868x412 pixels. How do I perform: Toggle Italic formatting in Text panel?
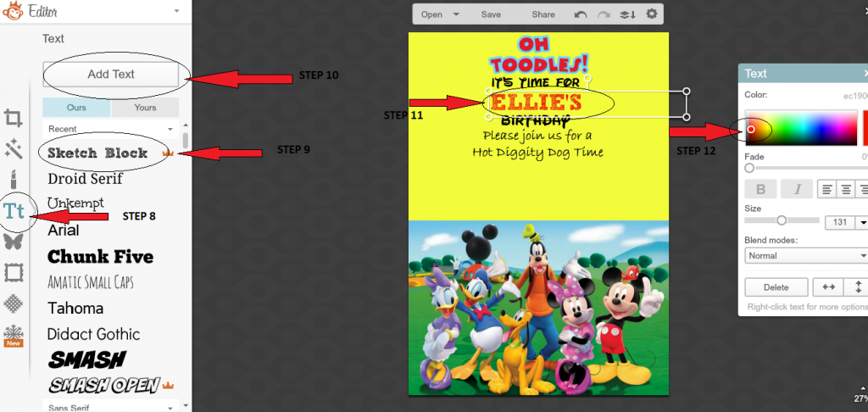pos(797,189)
